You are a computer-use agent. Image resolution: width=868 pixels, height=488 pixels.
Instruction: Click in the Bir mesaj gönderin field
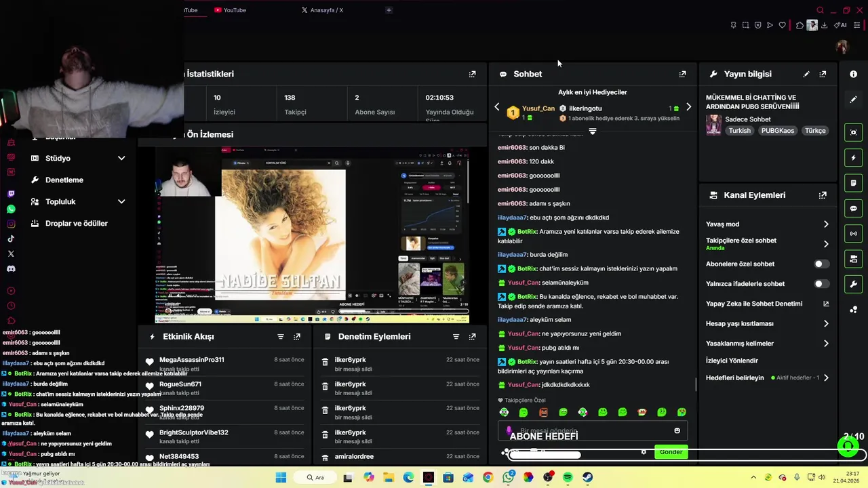point(593,430)
